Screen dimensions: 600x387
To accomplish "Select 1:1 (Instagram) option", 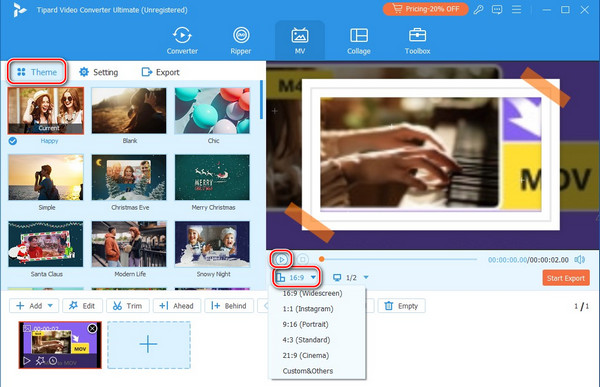I will (308, 309).
